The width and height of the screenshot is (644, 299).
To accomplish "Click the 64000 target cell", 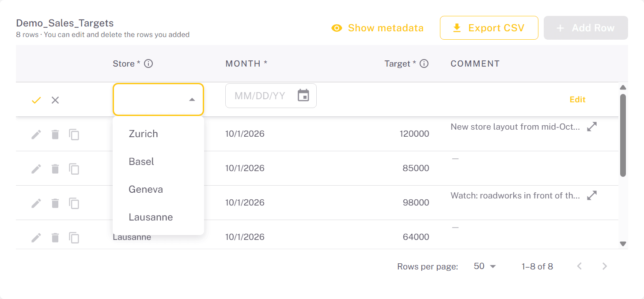I will (416, 237).
